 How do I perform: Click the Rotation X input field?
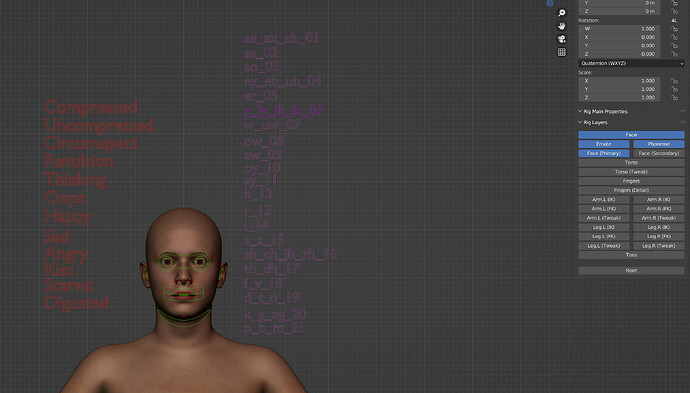point(619,37)
